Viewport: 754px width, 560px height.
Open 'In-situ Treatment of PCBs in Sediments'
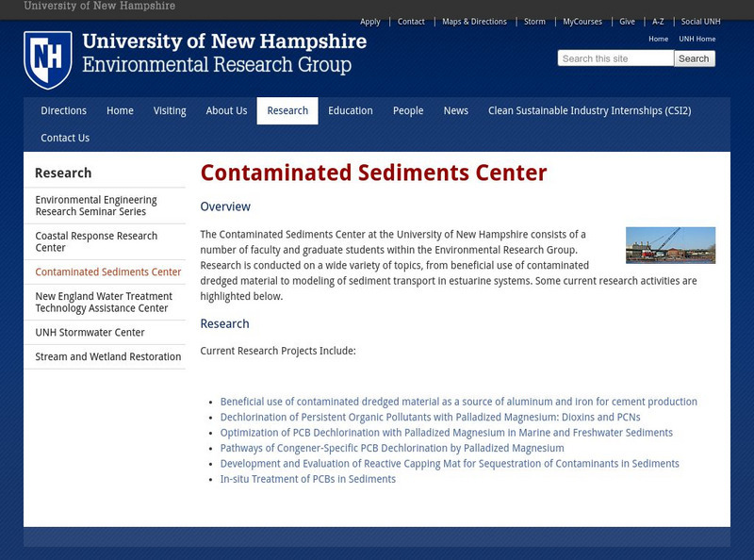(x=307, y=478)
